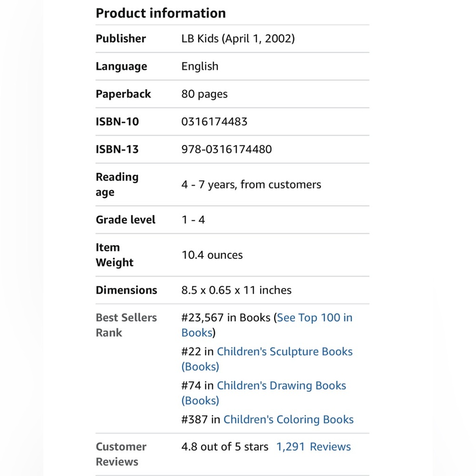Open Children's Coloring Books category link

click(x=288, y=419)
